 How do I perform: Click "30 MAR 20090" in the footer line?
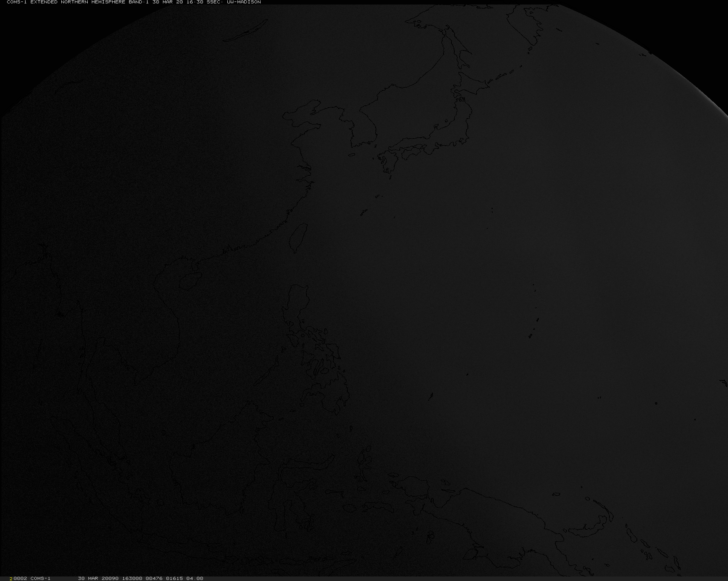point(98,578)
